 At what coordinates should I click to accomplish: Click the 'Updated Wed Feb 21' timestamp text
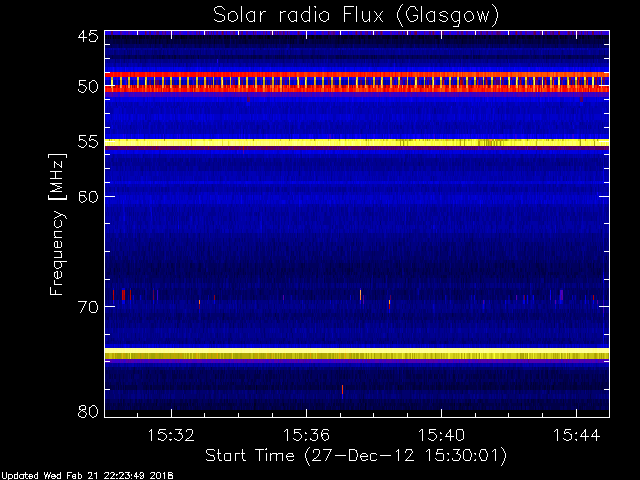(87, 476)
